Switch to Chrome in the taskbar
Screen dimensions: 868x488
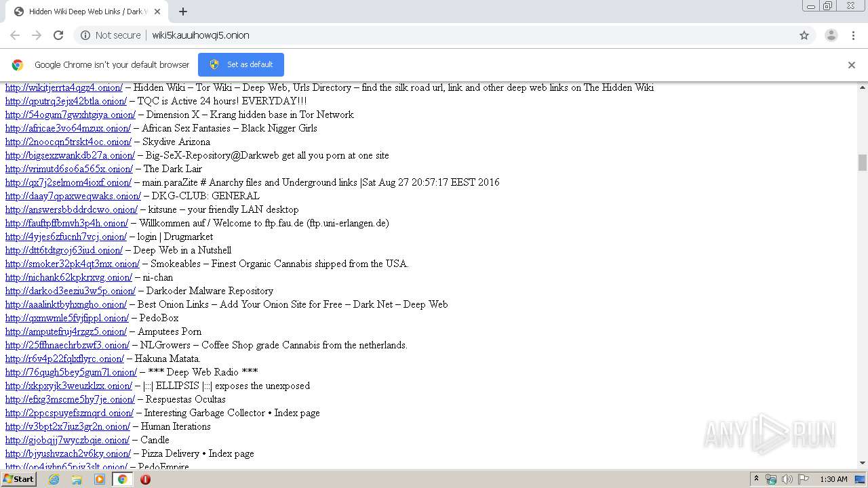coord(122,479)
